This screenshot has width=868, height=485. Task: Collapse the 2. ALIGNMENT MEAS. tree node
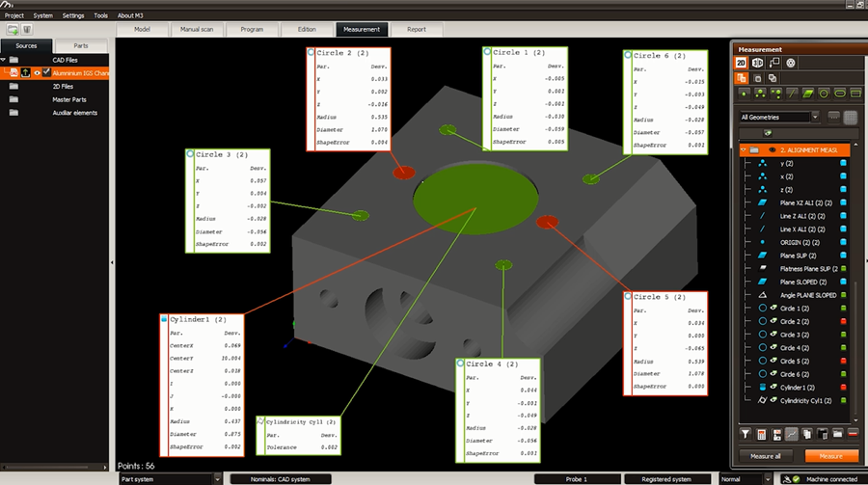[743, 150]
